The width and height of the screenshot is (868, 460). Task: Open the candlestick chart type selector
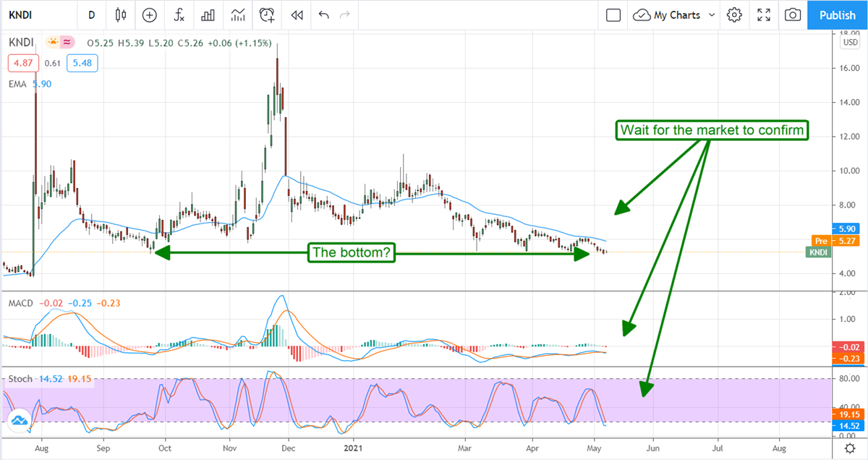click(120, 15)
